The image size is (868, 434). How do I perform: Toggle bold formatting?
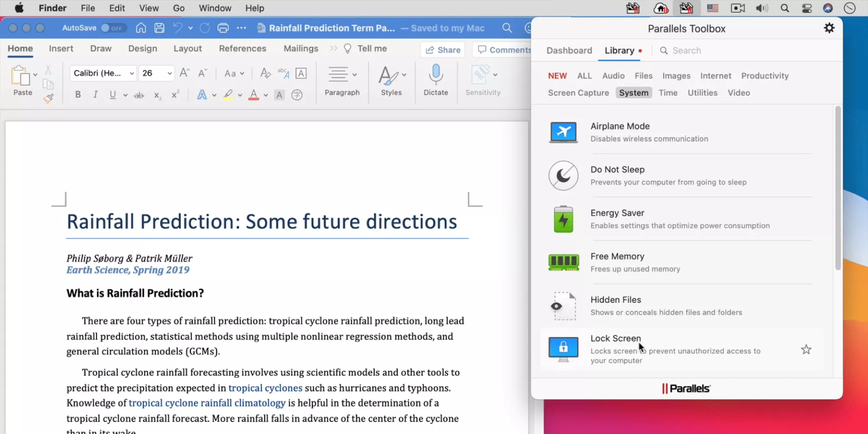[x=78, y=95]
